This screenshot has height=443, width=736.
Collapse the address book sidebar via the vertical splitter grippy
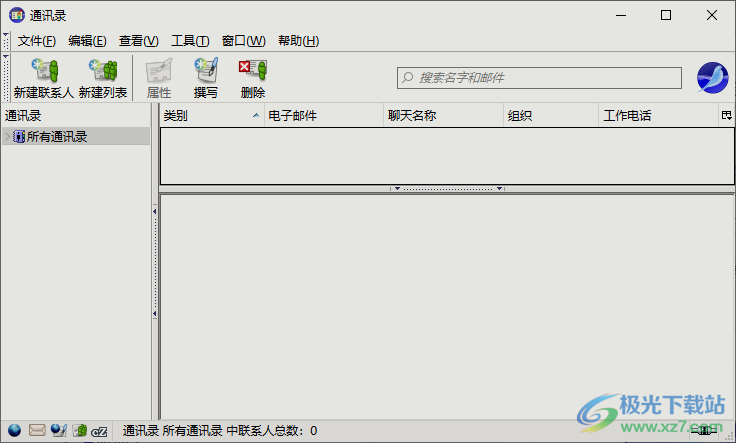[155, 262]
